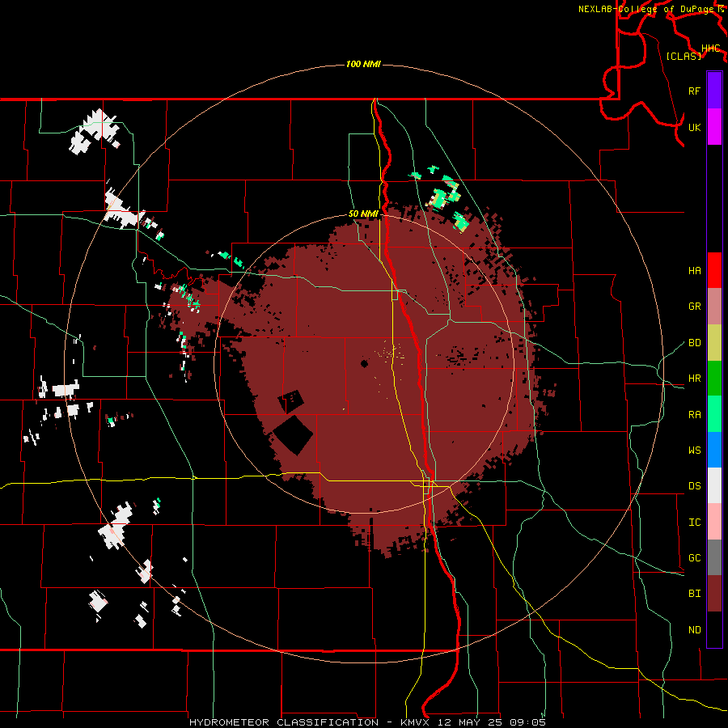Click the dark green HR legend swatch
The width and height of the screenshot is (728, 728).
coord(714,379)
